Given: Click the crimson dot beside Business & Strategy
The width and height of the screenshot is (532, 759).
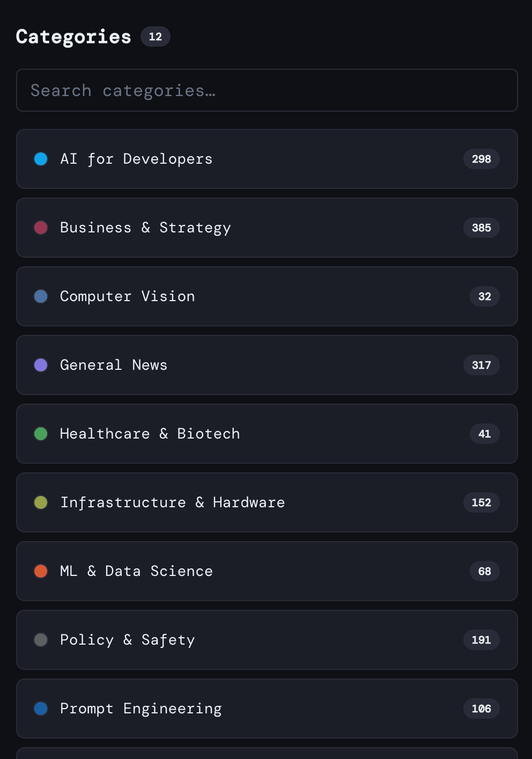Looking at the screenshot, I should [41, 228].
